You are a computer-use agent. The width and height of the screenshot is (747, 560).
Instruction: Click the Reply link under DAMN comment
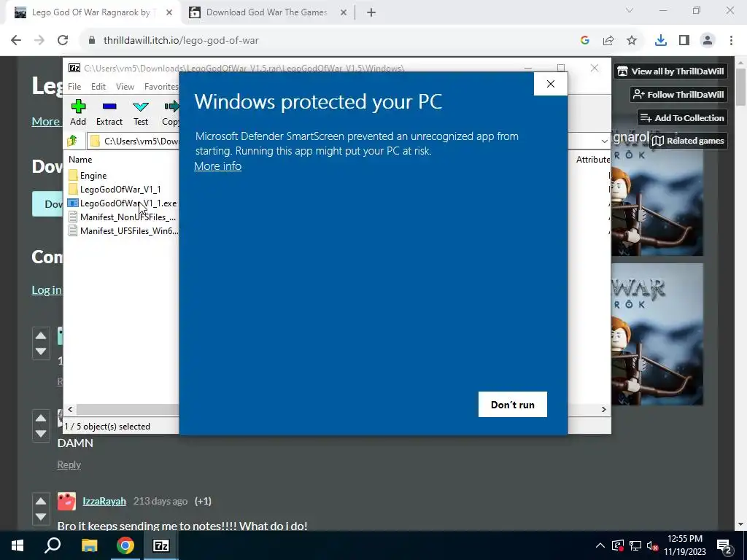[x=69, y=464]
